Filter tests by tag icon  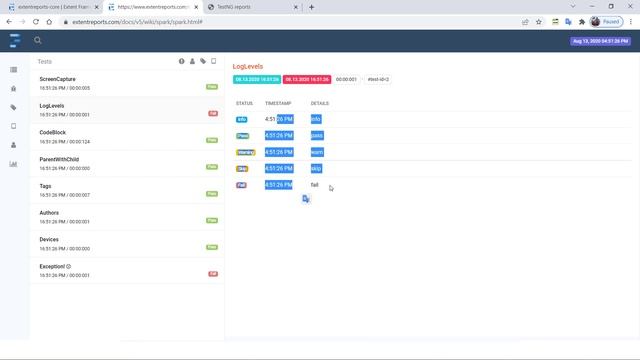click(203, 61)
